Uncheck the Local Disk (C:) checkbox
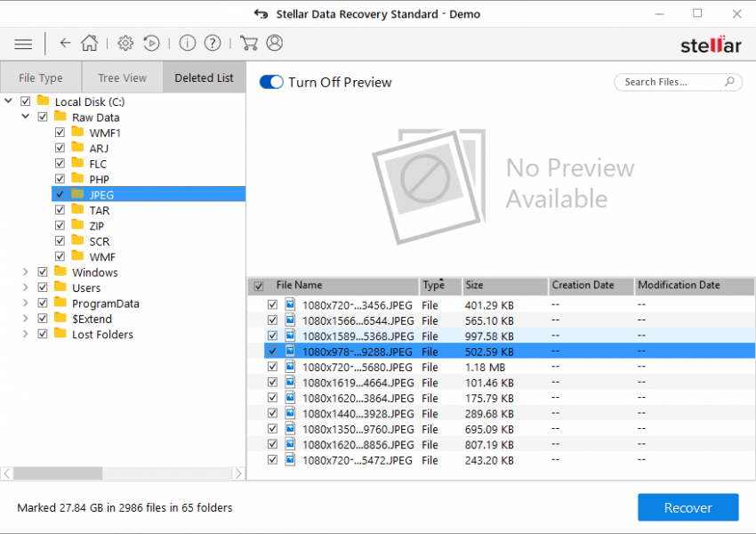 tap(26, 101)
